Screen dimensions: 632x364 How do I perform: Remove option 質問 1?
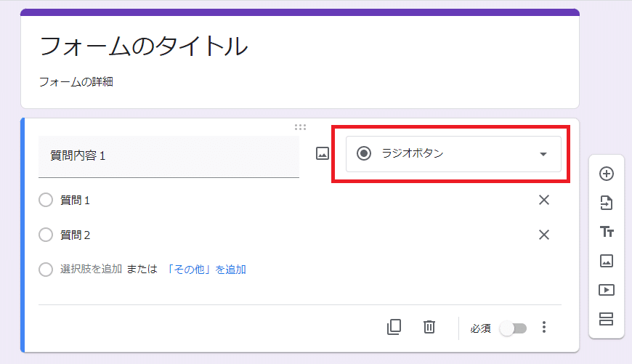coord(543,200)
